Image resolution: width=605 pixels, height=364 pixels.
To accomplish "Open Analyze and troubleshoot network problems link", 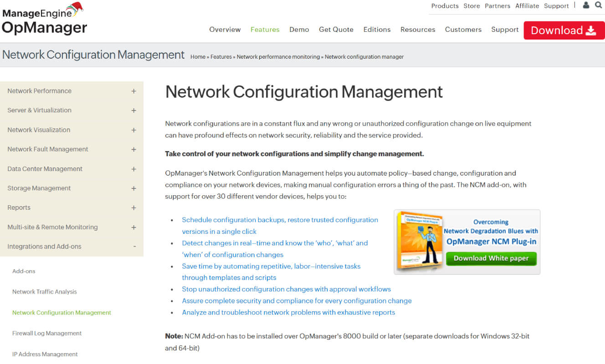I will (288, 313).
